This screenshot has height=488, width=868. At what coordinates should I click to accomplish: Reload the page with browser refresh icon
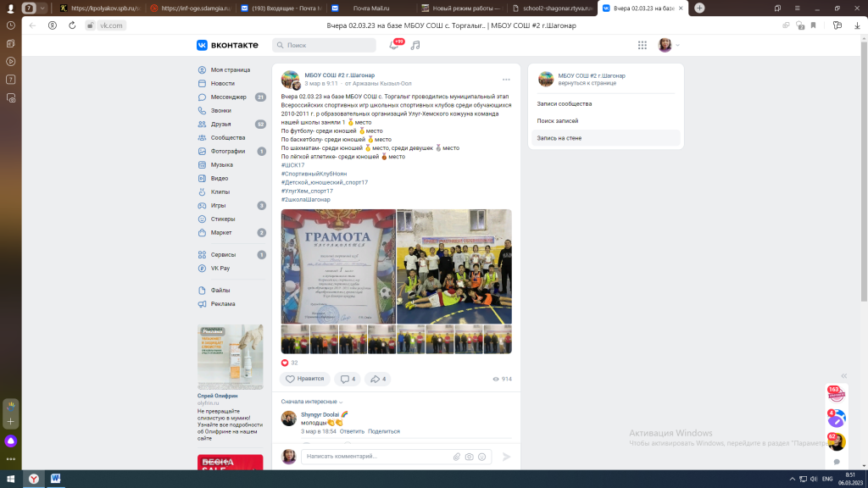click(71, 25)
